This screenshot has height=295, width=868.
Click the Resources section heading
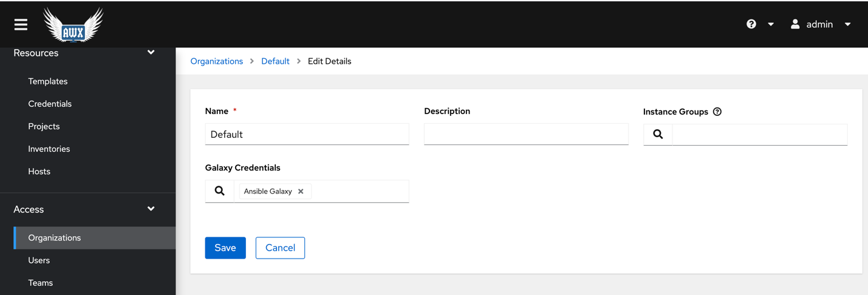pyautogui.click(x=36, y=53)
